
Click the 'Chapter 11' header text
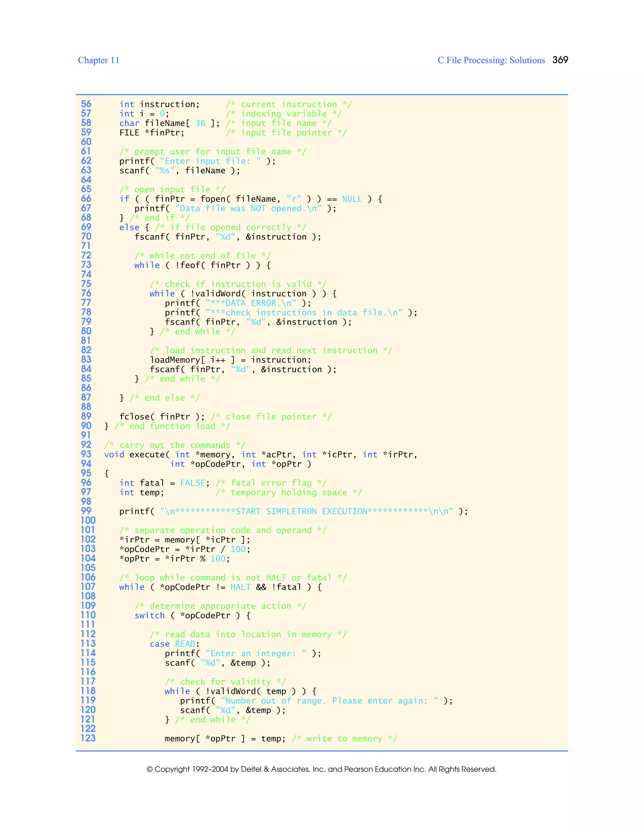pos(98,60)
